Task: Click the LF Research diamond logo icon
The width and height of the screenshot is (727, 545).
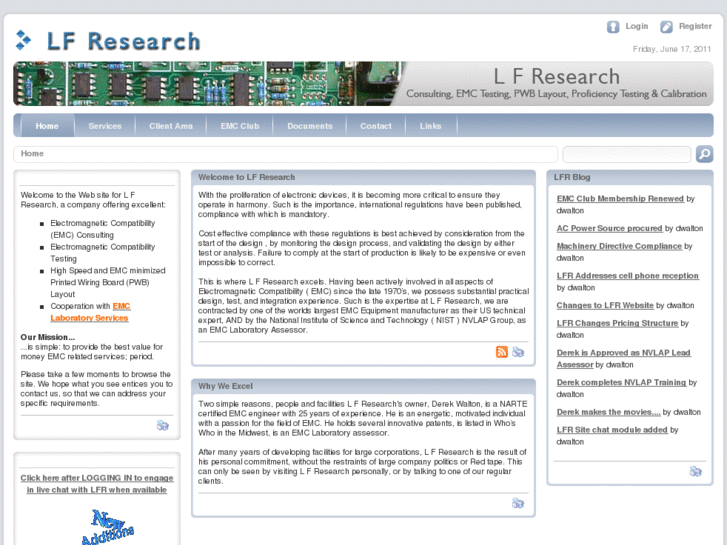Action: tap(23, 40)
